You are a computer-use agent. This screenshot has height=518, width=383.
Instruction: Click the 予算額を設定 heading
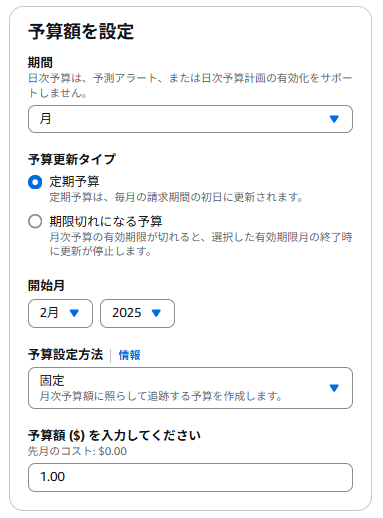tap(81, 32)
